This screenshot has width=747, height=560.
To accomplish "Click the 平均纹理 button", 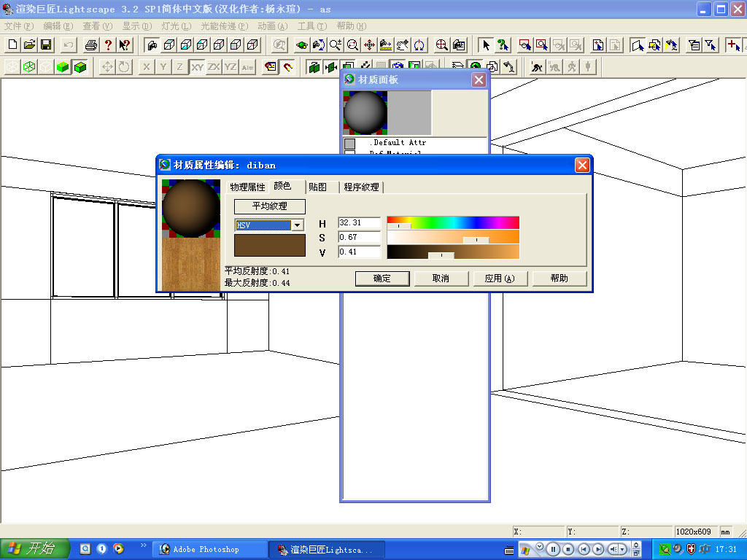I will coord(270,206).
